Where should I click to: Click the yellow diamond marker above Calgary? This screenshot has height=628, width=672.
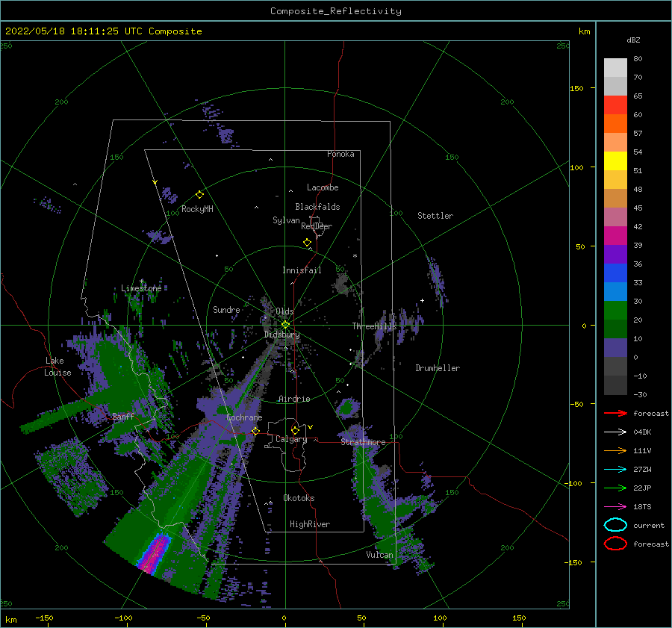(x=295, y=430)
